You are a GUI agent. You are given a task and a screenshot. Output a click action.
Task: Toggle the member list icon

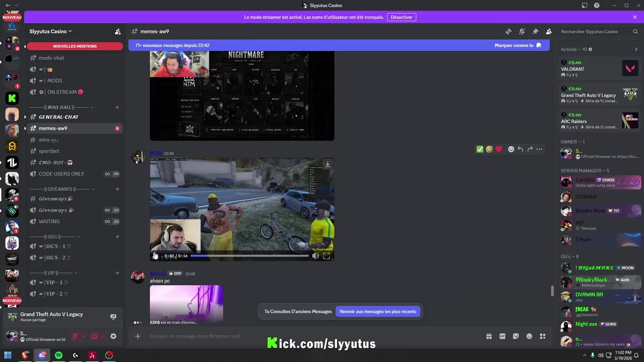549,31
